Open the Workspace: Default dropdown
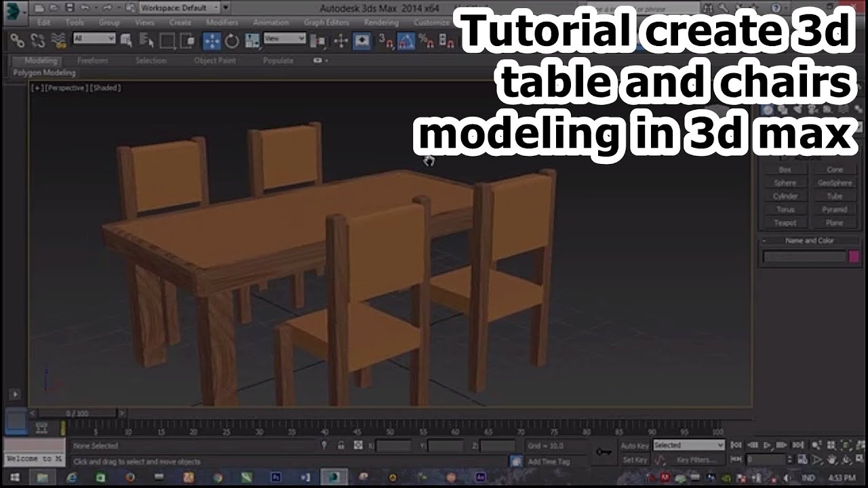The width and height of the screenshot is (868, 488). click(180, 8)
